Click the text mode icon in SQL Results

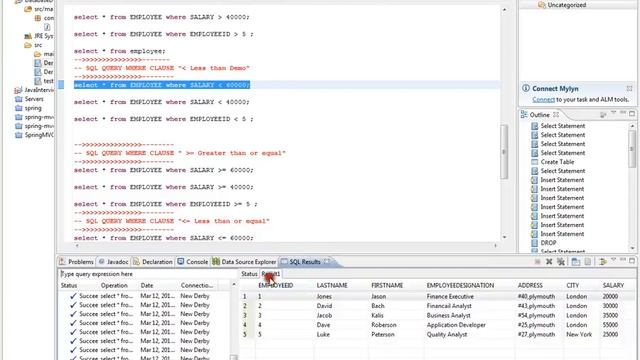click(587, 262)
